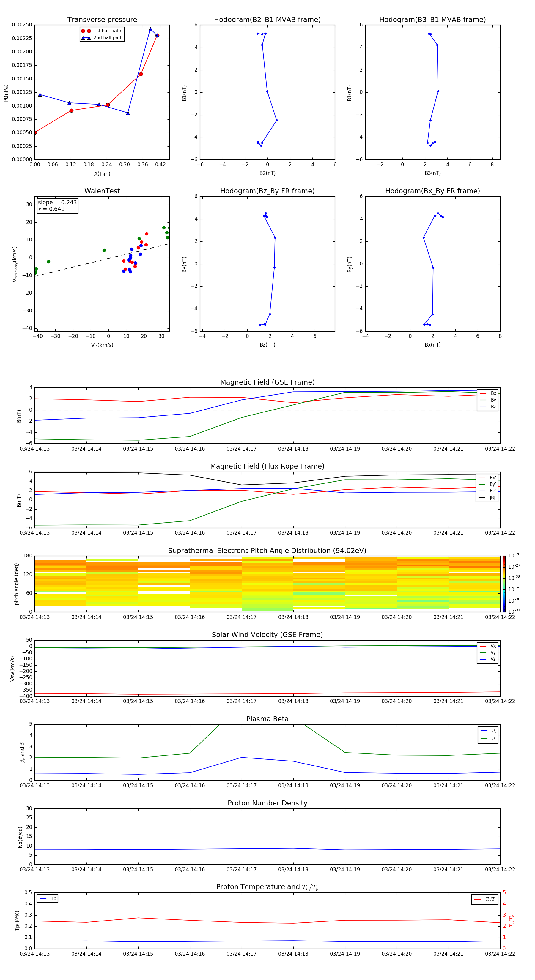This screenshot has width=535, height=980.
Task: Click the 'VA(km/s)' axis label
Action: (x=102, y=345)
